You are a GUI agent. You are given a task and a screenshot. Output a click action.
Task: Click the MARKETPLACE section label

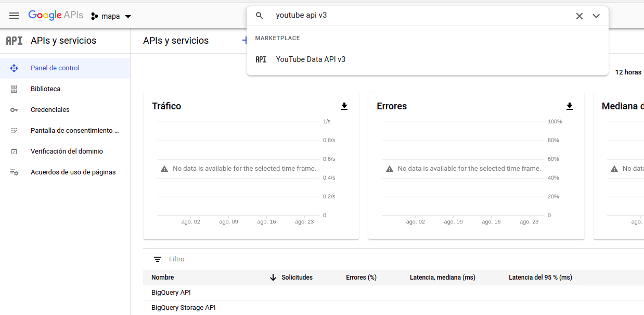pyautogui.click(x=277, y=38)
